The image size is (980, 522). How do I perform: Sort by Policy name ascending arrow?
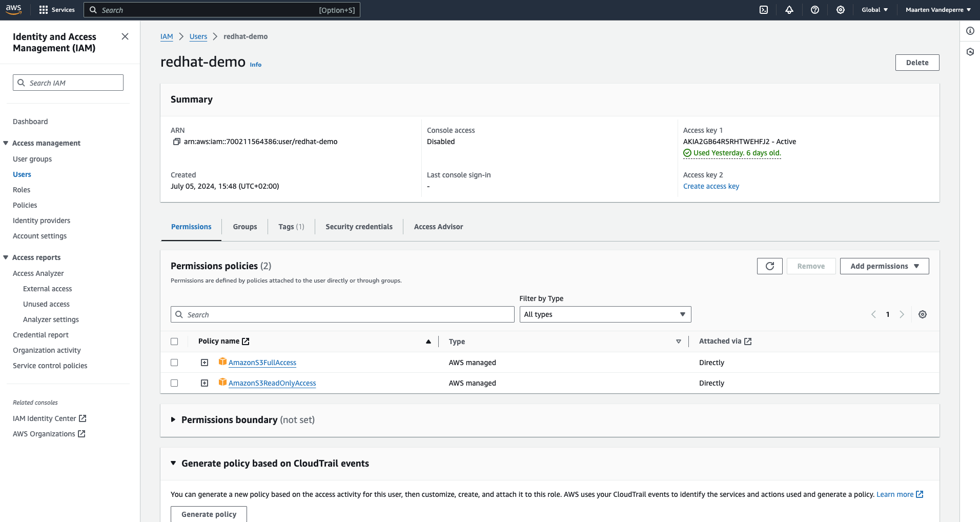pyautogui.click(x=428, y=342)
